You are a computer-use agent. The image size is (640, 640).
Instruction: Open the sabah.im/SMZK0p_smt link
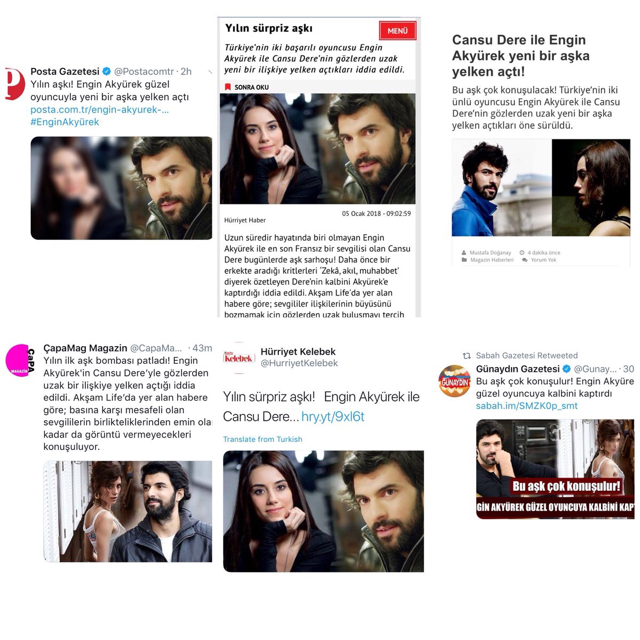(527, 406)
